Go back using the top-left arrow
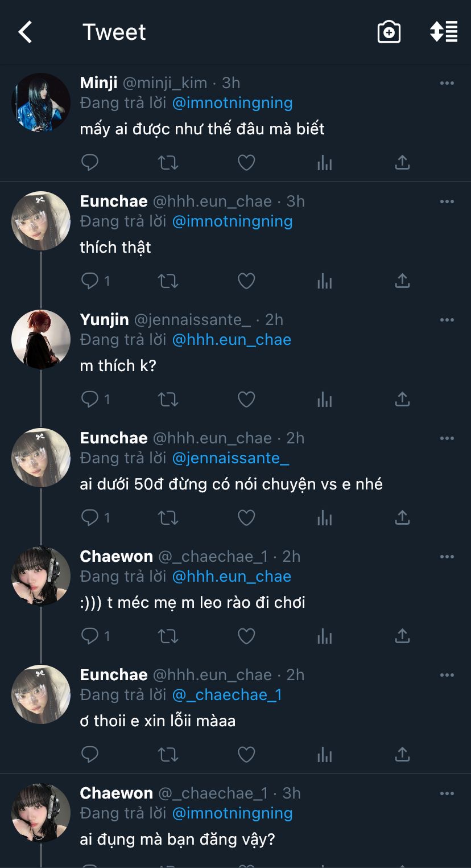 (26, 32)
